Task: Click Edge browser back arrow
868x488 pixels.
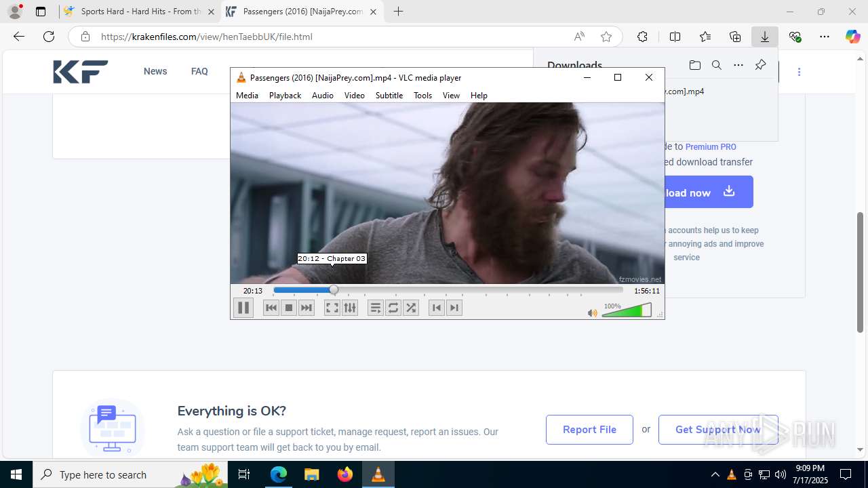Action: coord(19,37)
